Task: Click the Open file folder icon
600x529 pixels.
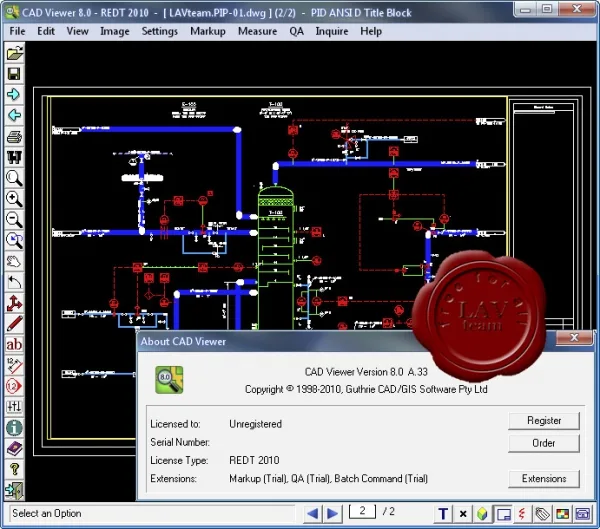Action: 15,53
